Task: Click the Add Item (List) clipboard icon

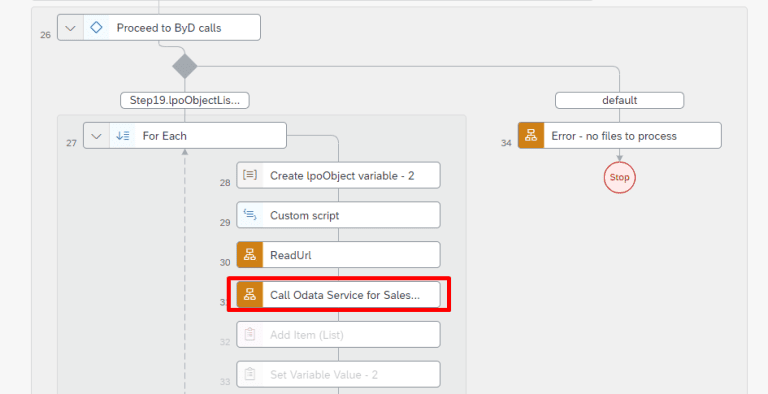Action: click(250, 335)
